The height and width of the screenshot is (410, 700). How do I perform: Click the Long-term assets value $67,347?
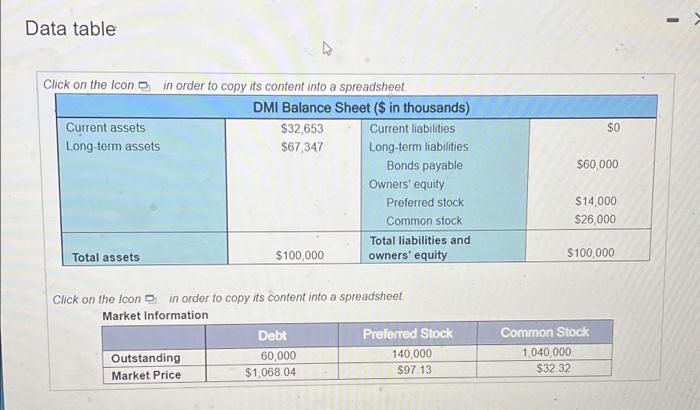[302, 147]
